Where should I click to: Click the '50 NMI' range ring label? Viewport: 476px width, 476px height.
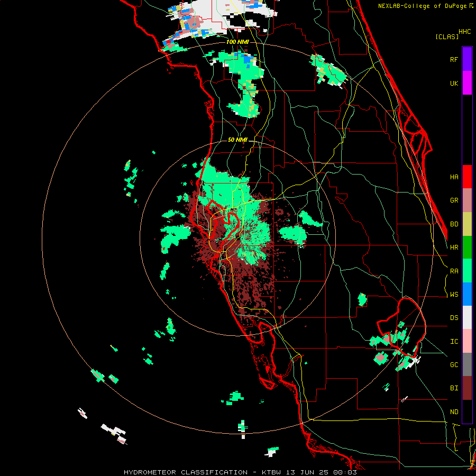[237, 140]
